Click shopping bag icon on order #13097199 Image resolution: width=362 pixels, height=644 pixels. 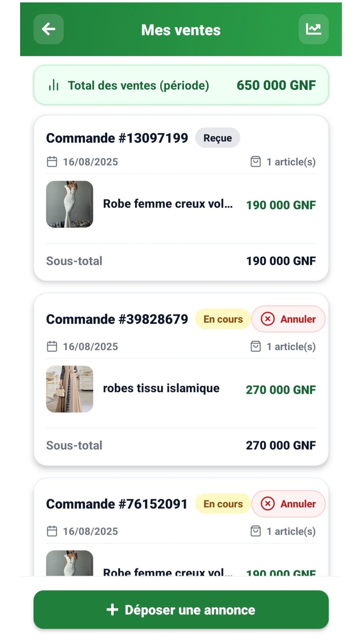(x=255, y=162)
